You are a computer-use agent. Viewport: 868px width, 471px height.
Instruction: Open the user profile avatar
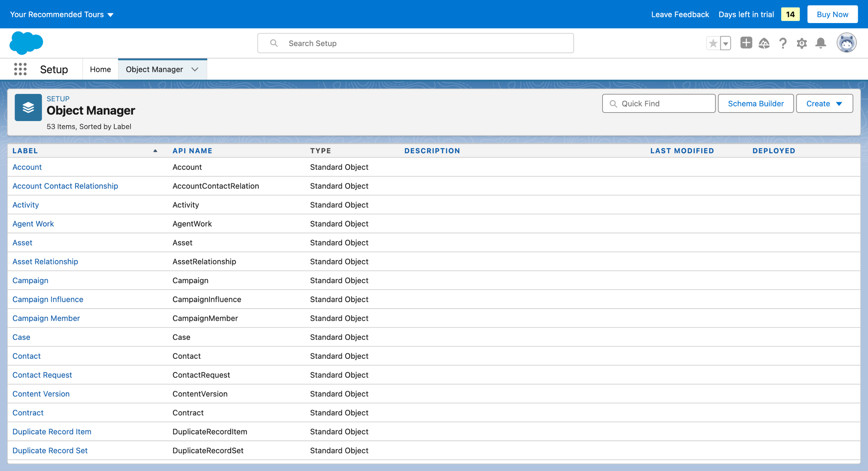(846, 43)
